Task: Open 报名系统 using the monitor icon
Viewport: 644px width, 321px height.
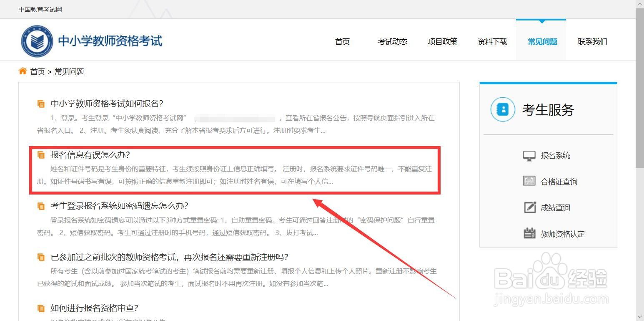Action: 529,155
